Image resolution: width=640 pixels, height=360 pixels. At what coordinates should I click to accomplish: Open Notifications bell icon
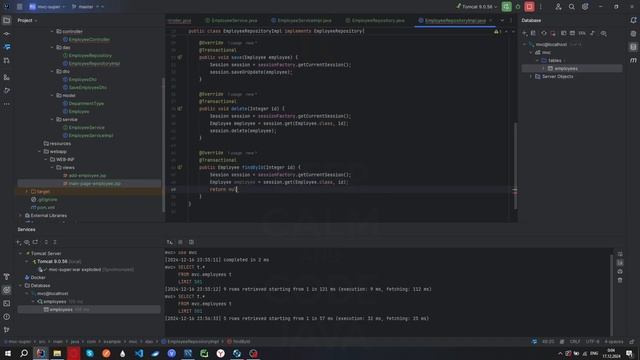(x=633, y=20)
